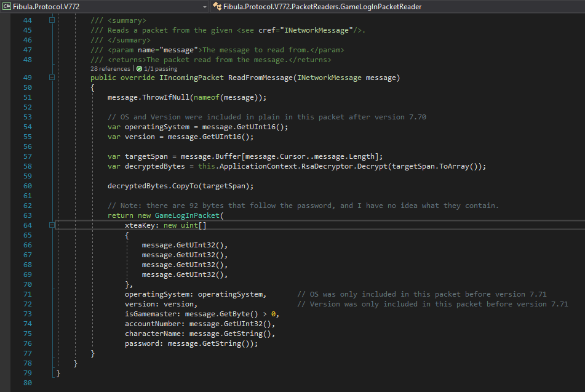This screenshot has width=585, height=392.
Task: Click the 1/1 passing test status link
Action: (x=161, y=69)
